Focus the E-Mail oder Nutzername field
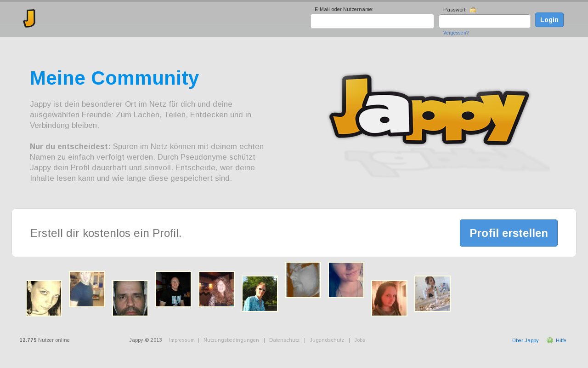Screen dimensions: 588x368 (372, 21)
